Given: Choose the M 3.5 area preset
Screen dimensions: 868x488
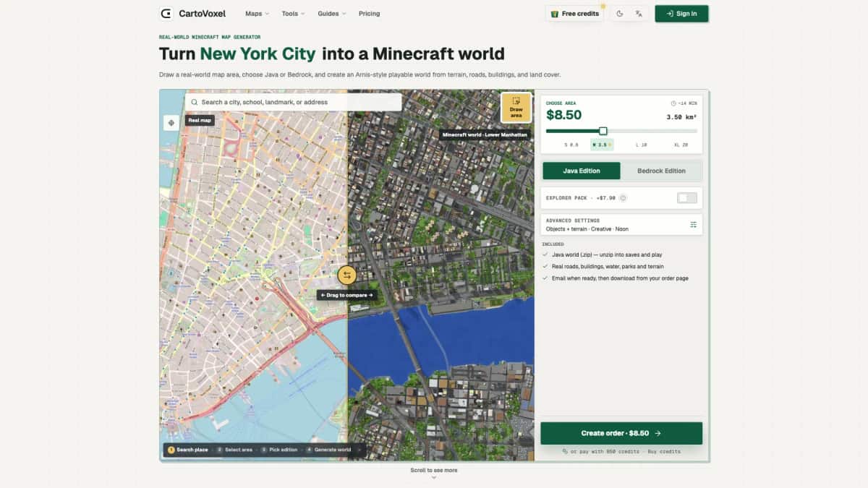Looking at the screenshot, I should (x=602, y=145).
